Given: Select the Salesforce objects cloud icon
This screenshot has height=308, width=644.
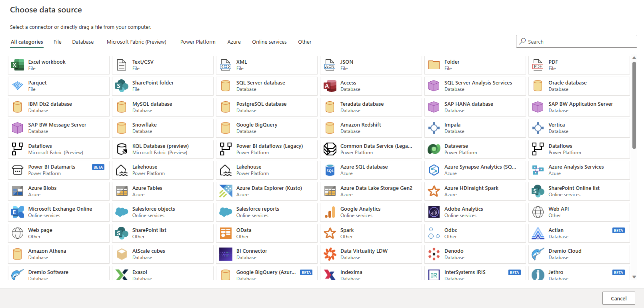Looking at the screenshot, I should coord(122,212).
